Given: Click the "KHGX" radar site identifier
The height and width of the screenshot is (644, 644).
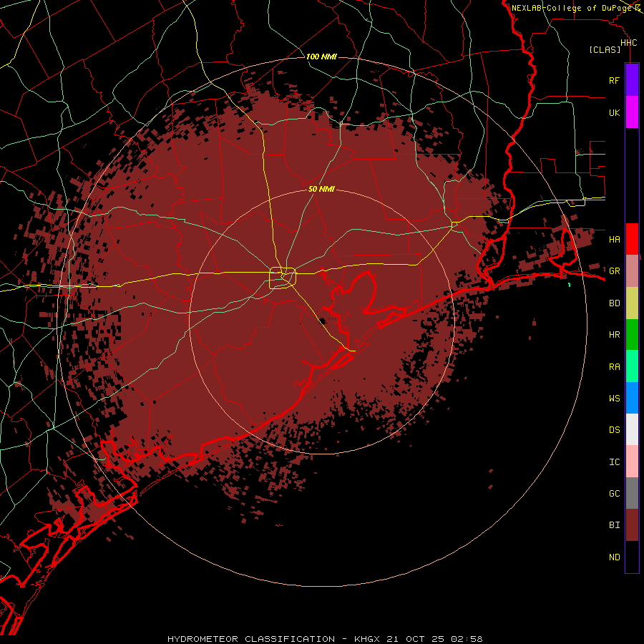Looking at the screenshot, I should pos(368,639).
